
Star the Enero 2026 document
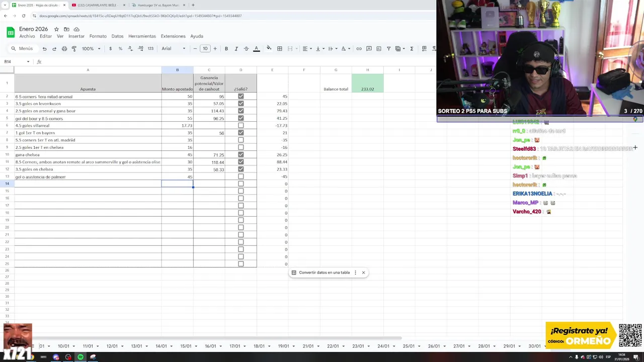pos(56,29)
